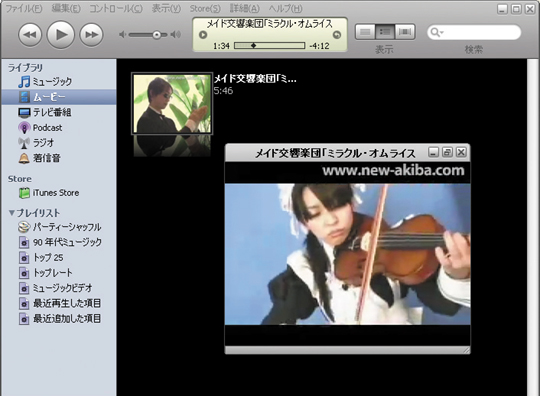Click the fast-forward next track button
This screenshot has width=540, height=396.
click(x=91, y=34)
